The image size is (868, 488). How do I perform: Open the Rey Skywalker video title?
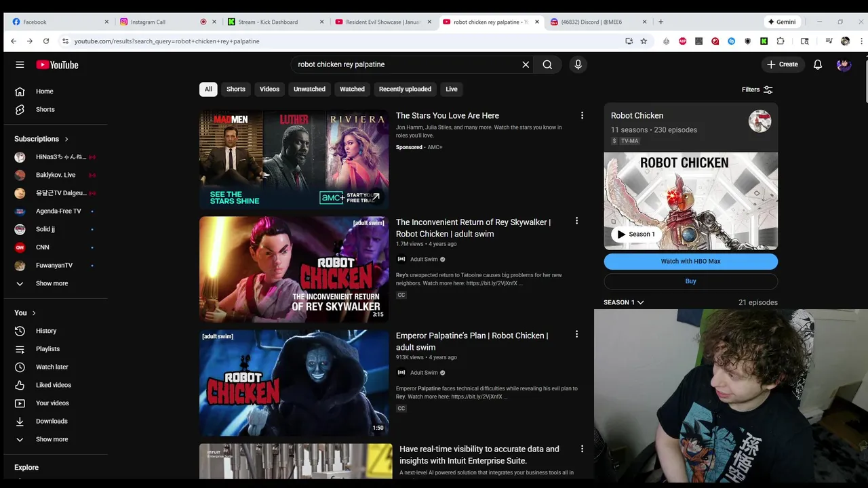click(473, 228)
